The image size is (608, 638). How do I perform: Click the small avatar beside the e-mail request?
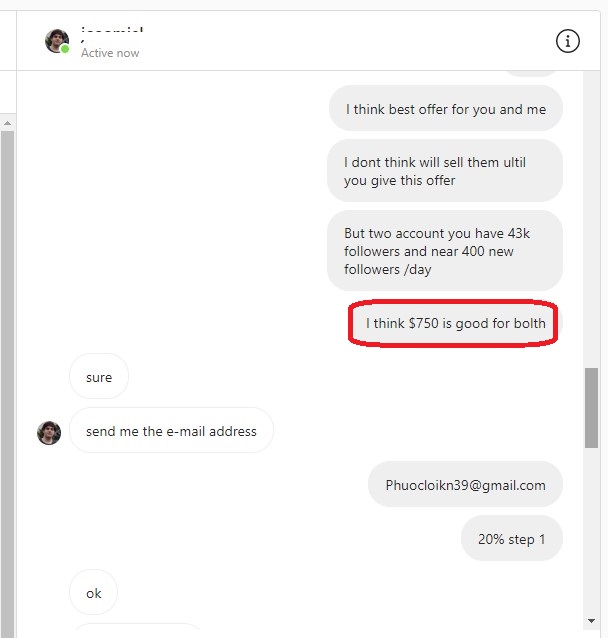point(49,432)
